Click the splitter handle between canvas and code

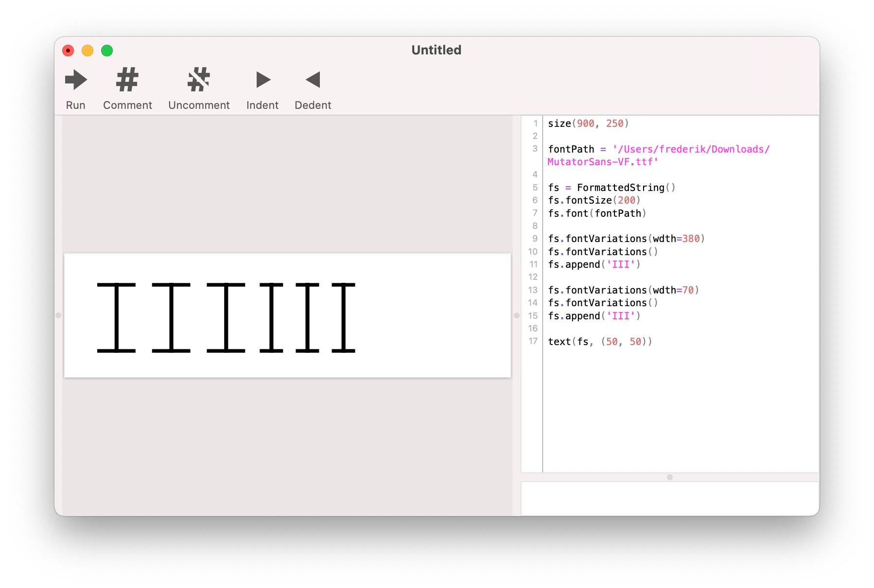point(517,315)
